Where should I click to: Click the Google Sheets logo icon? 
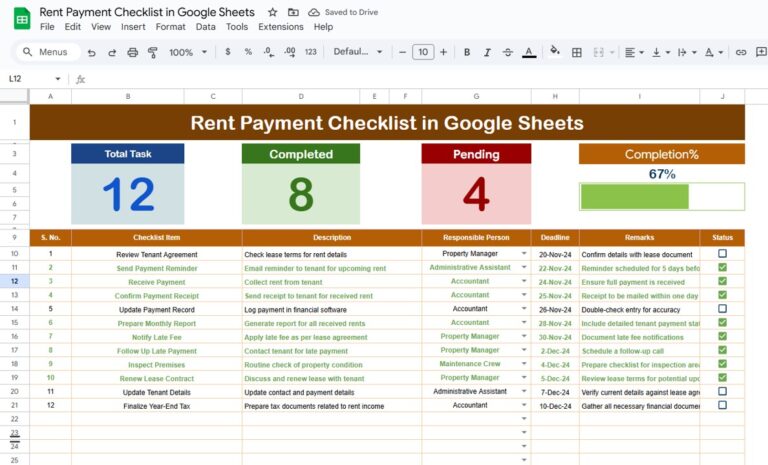tap(22, 19)
